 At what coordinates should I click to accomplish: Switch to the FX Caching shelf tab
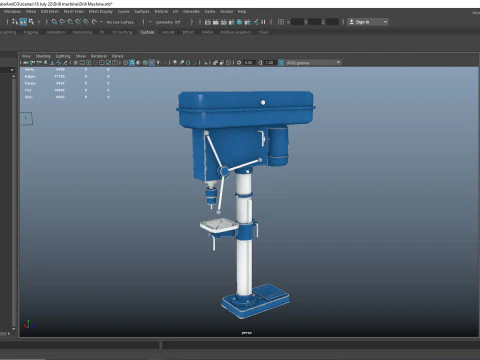pos(122,32)
